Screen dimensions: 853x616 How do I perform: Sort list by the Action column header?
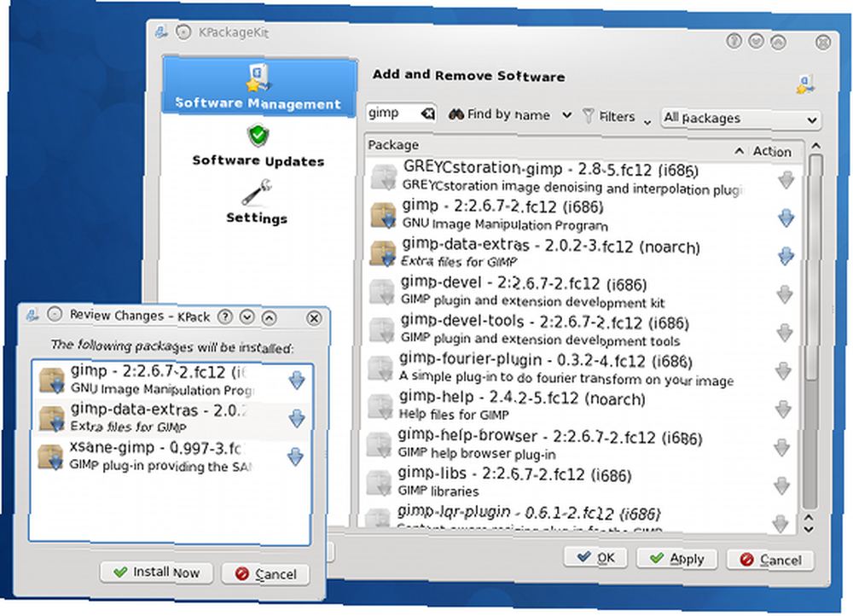pyautogui.click(x=771, y=151)
